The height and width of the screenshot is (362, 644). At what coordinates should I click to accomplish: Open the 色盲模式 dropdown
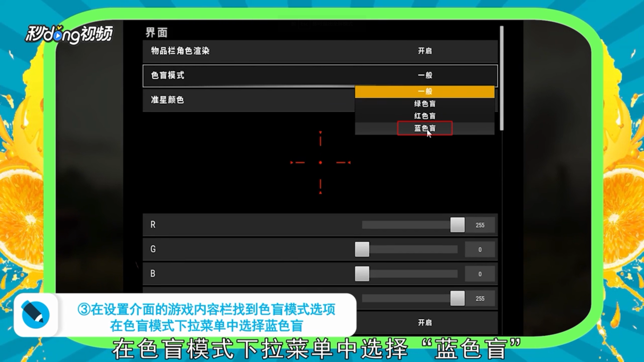pos(424,75)
